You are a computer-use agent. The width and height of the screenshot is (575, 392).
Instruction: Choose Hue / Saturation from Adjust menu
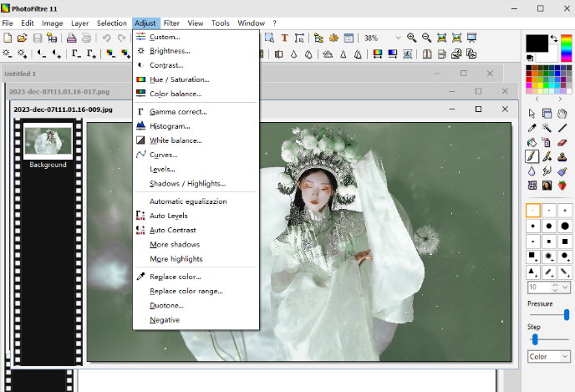(x=179, y=79)
